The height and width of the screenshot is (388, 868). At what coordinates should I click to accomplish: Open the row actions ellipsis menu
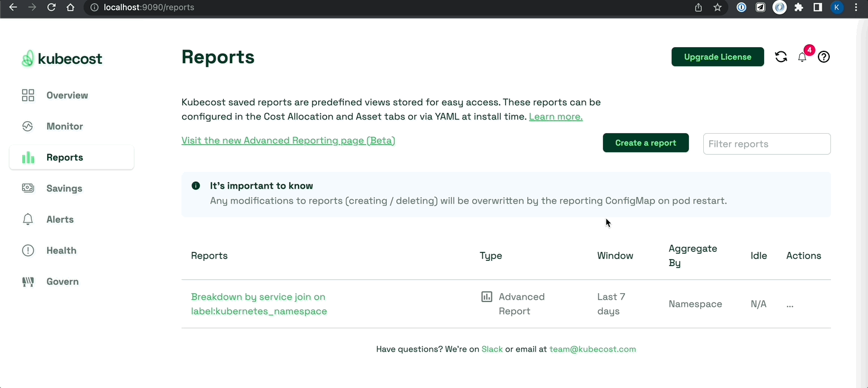coord(790,304)
